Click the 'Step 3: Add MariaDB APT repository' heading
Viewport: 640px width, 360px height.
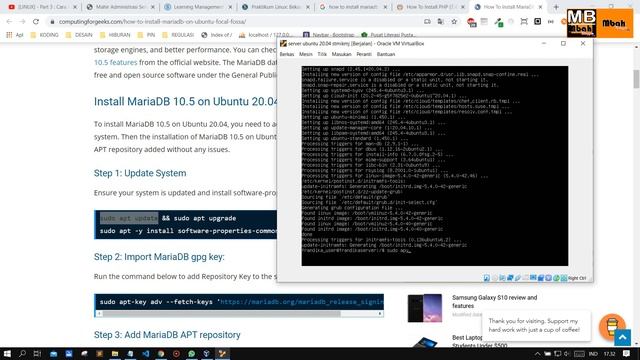(167, 335)
